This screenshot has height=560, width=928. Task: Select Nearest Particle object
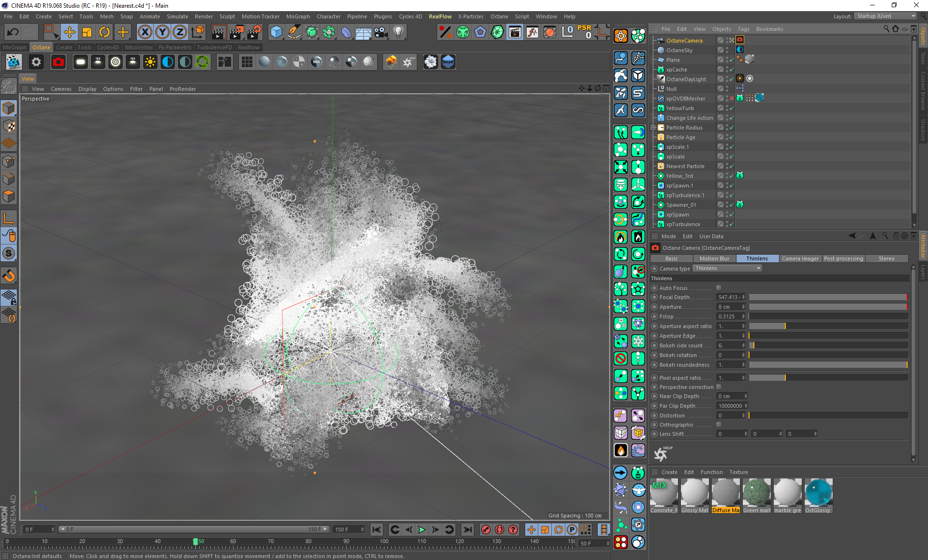click(x=685, y=166)
